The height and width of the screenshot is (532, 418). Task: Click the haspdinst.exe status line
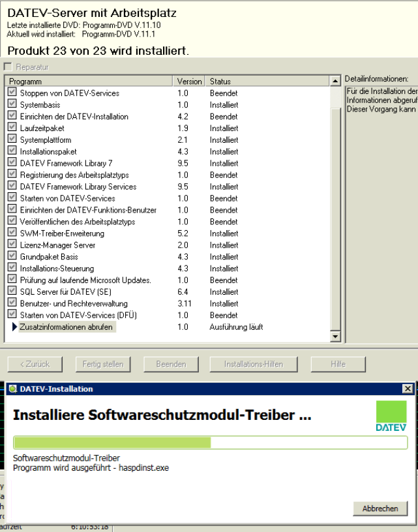(x=91, y=468)
